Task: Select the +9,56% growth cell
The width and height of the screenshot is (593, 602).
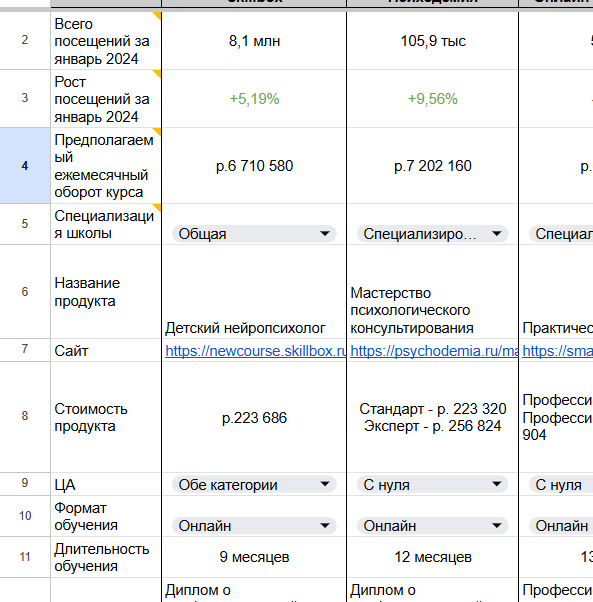Action: tap(433, 99)
